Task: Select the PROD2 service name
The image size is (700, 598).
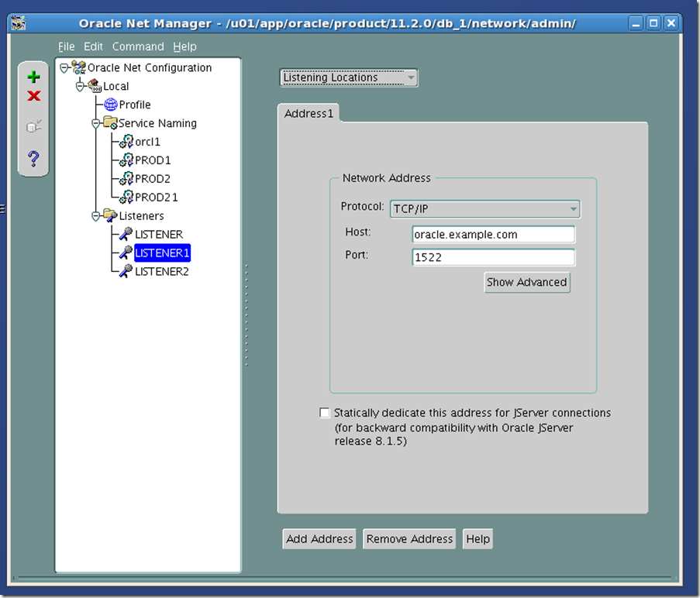Action: pyautogui.click(x=153, y=179)
